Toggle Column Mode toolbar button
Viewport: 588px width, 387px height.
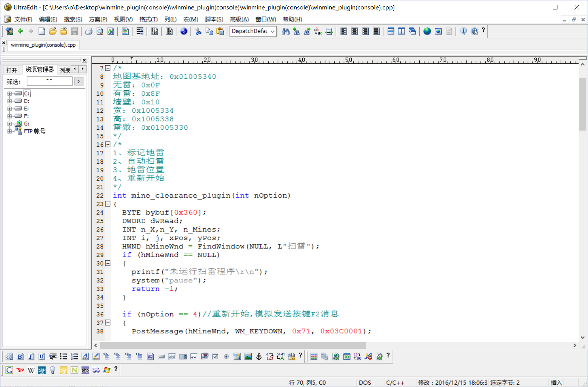[169, 31]
